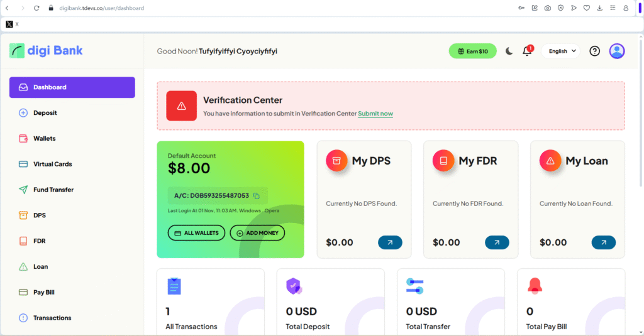The width and height of the screenshot is (644, 336).
Task: Click the Earn $10 button
Action: pos(472,51)
